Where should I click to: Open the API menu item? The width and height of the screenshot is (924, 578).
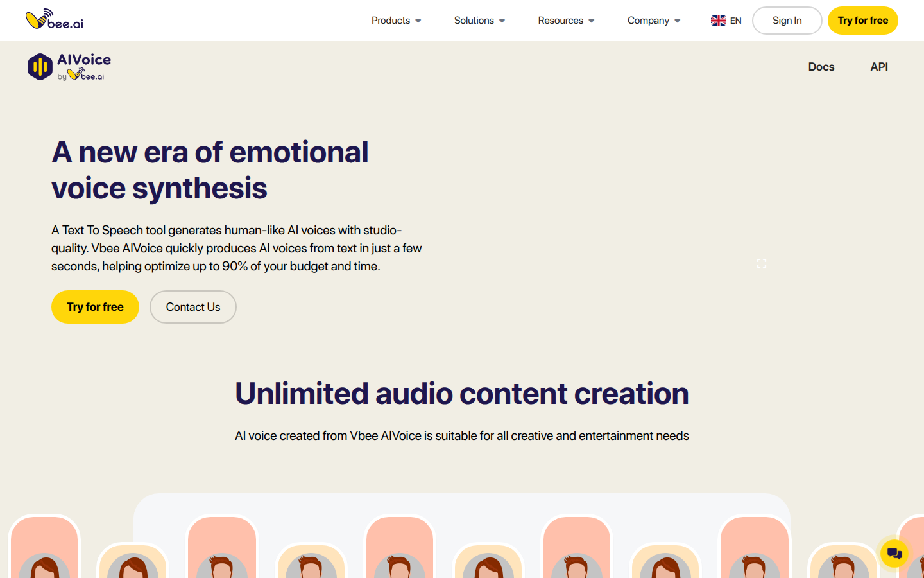878,67
